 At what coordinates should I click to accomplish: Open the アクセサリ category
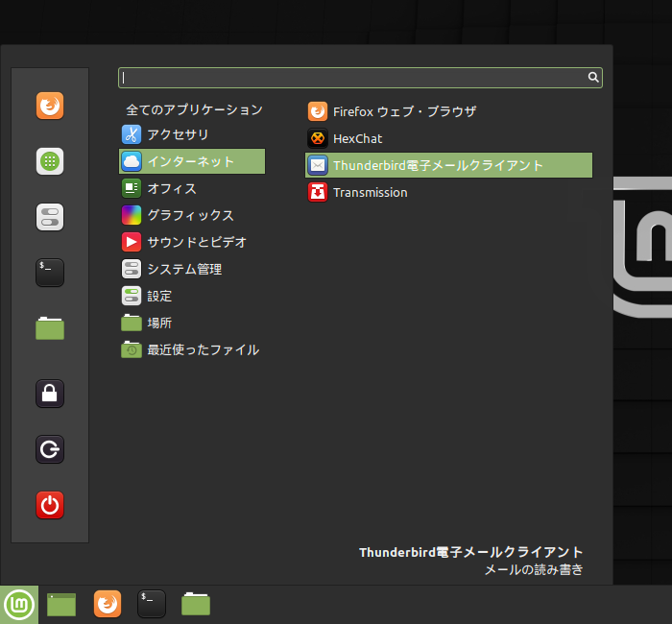(192, 134)
